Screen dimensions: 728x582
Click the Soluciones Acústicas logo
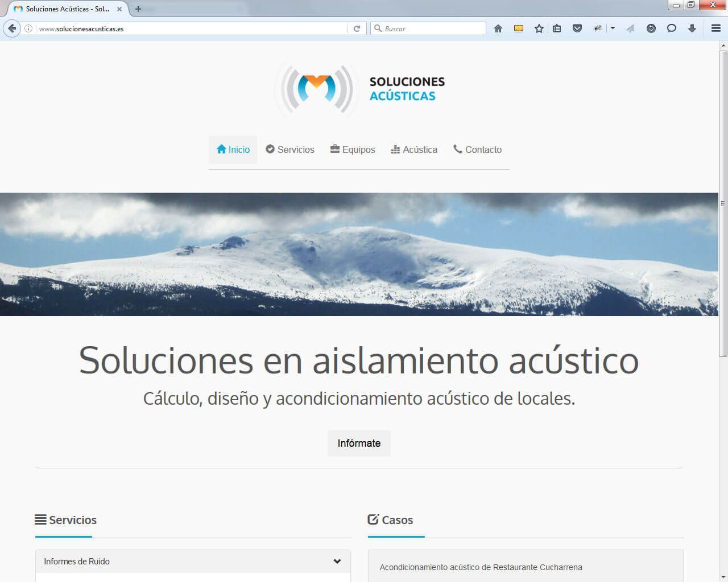pyautogui.click(x=359, y=89)
